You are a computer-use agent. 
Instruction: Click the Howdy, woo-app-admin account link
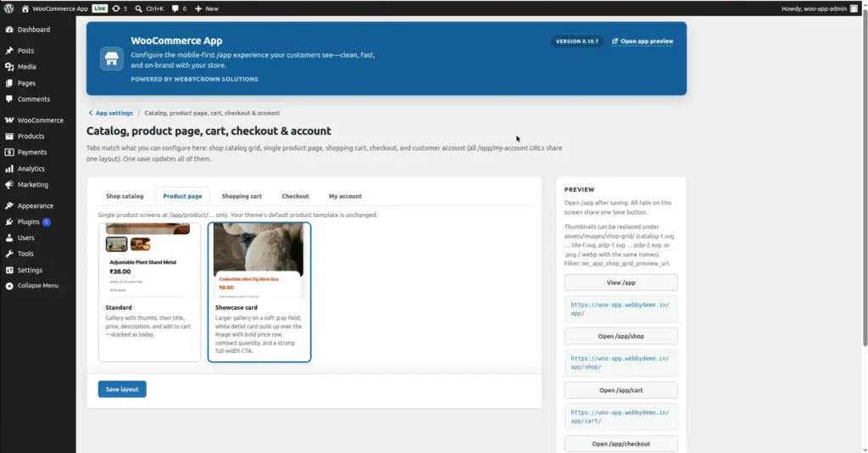click(x=820, y=8)
